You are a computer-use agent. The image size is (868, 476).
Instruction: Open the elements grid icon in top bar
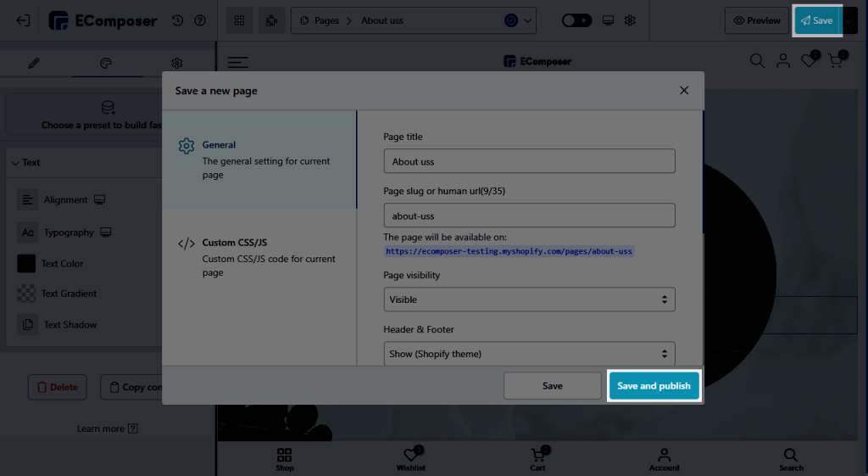point(239,20)
